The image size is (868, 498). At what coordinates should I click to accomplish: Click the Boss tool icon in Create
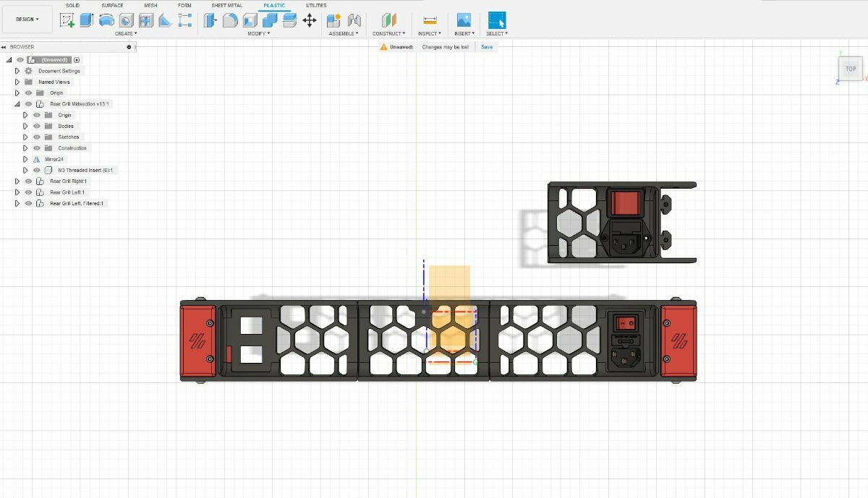tap(126, 20)
